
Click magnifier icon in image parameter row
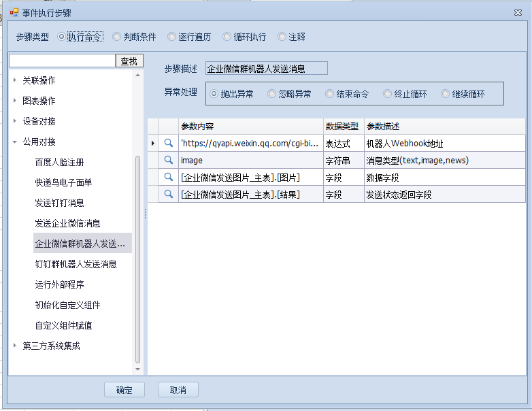(168, 161)
